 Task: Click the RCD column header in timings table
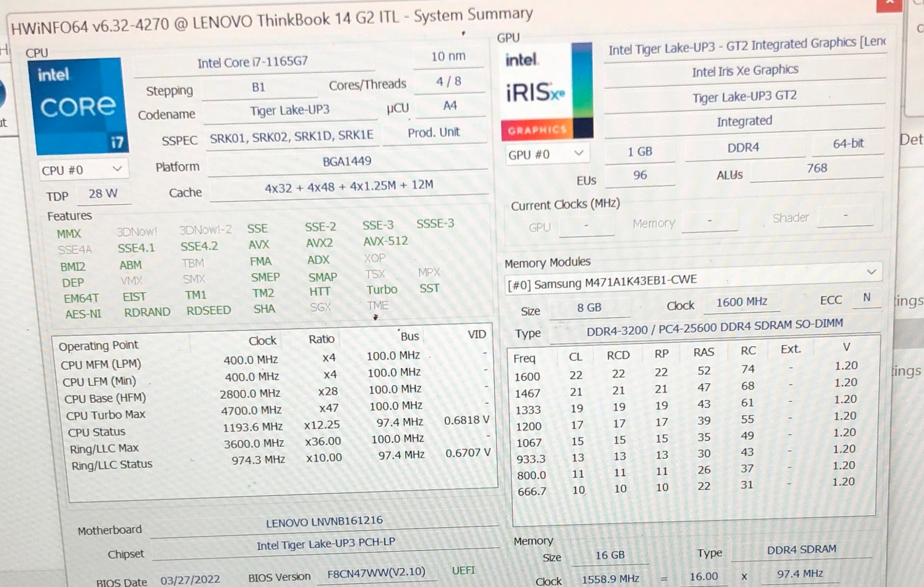pos(618,356)
